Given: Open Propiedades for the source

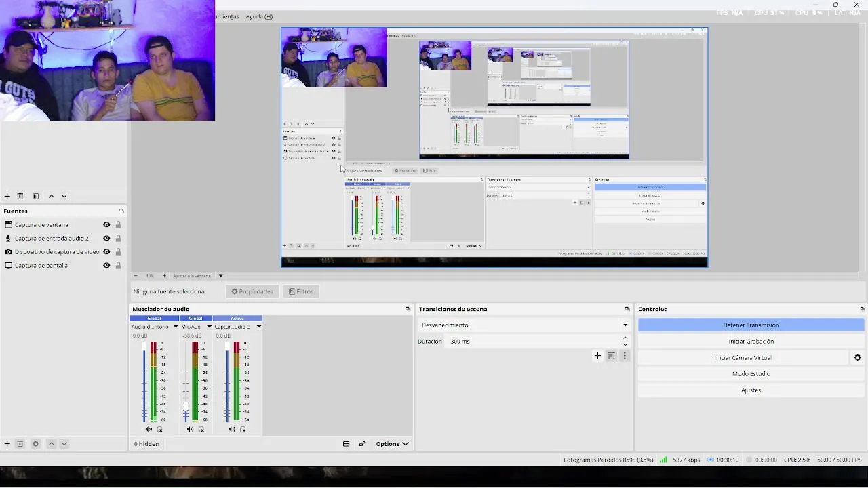Looking at the screenshot, I should click(x=252, y=291).
